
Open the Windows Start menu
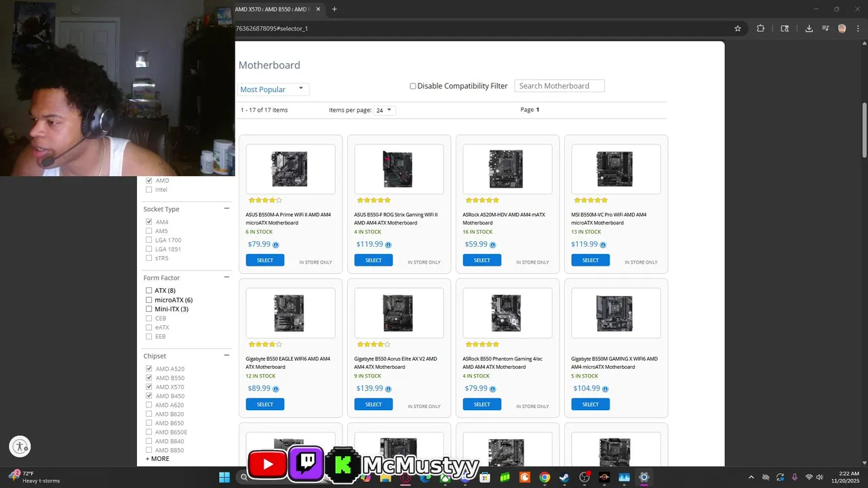(224, 477)
